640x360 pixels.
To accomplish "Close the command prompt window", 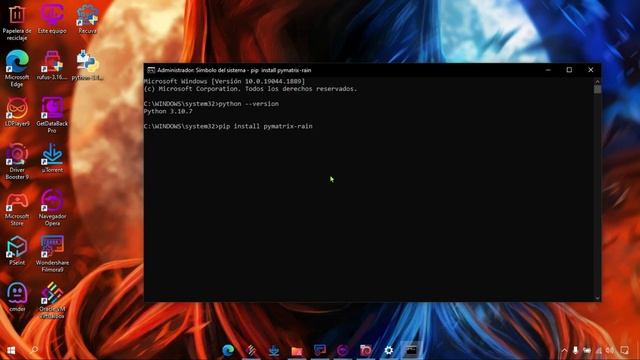I will point(591,70).
